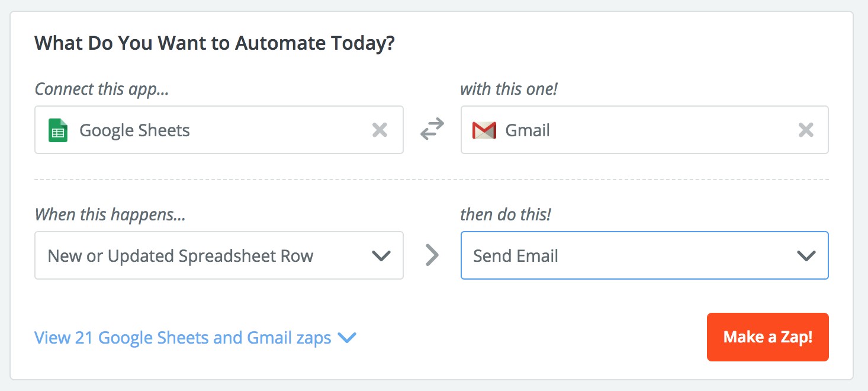
Task: Click "View 21 Google Sheets and Gmail zaps"
Action: point(182,337)
